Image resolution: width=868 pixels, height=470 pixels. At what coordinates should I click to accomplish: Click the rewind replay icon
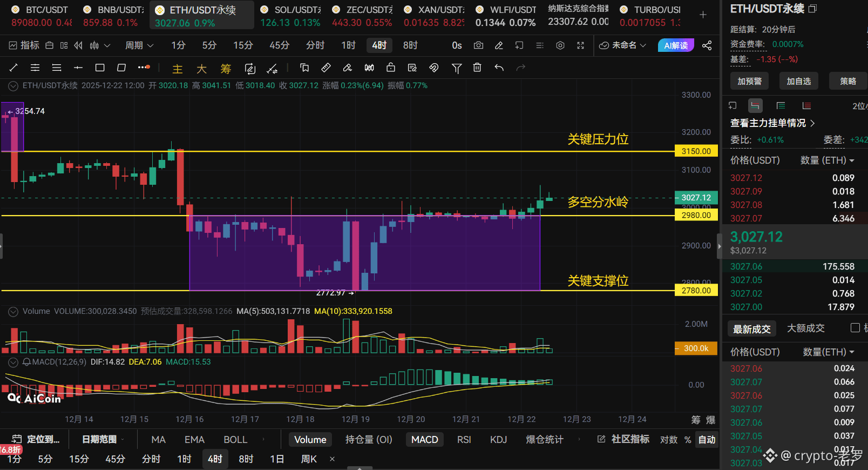coord(79,45)
